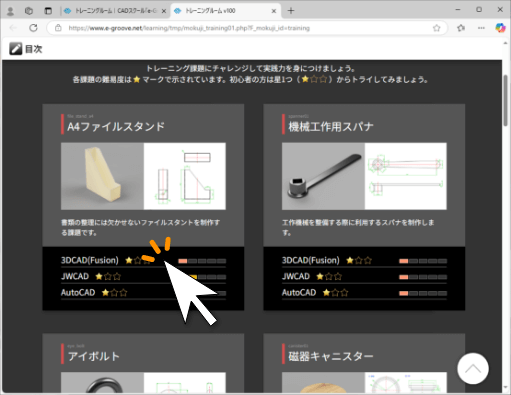
Task: Click the 書類の整理には欠かせない description text
Action: tap(140, 227)
